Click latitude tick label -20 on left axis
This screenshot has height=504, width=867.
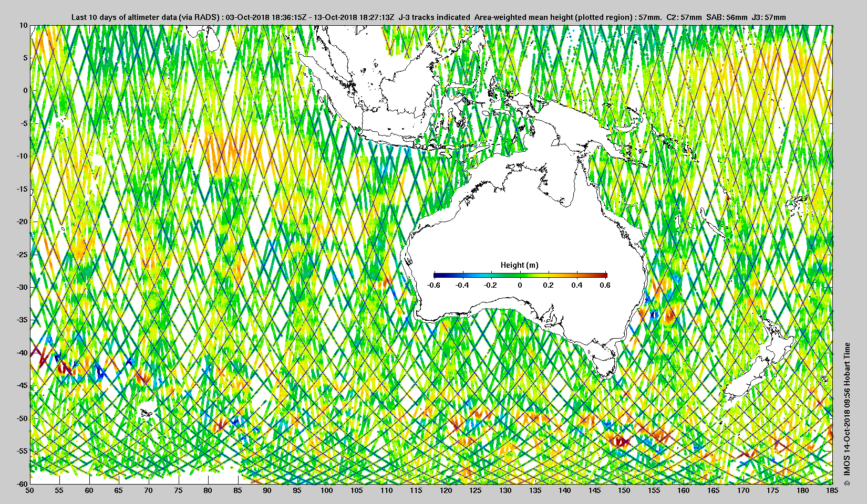click(22, 222)
